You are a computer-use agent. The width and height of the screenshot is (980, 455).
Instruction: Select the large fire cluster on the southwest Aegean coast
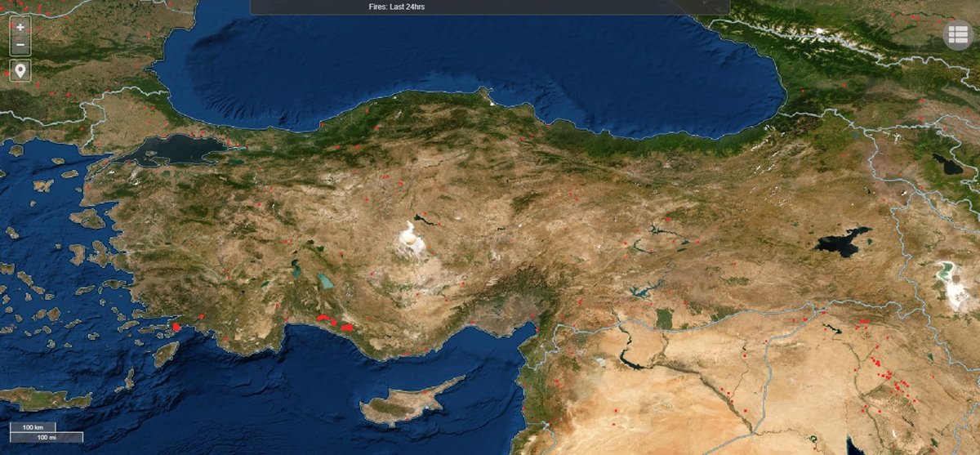(x=176, y=326)
